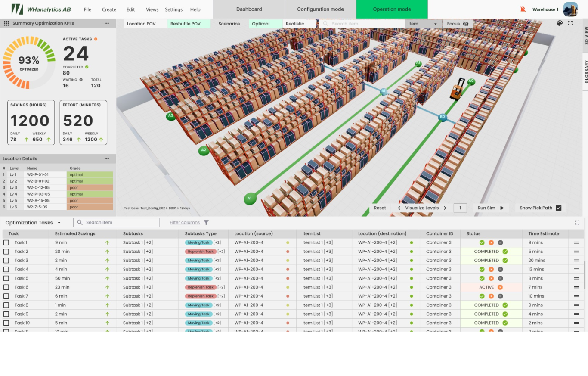Go to next Visualize Levels chevron
The height and width of the screenshot is (376, 588).
point(445,208)
